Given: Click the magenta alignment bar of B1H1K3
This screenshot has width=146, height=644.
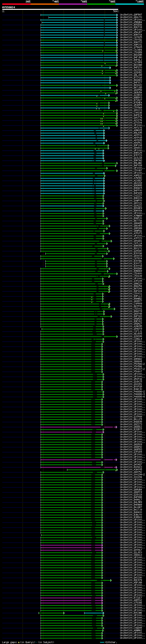Looking at the screenshot, I should (79, 467).
